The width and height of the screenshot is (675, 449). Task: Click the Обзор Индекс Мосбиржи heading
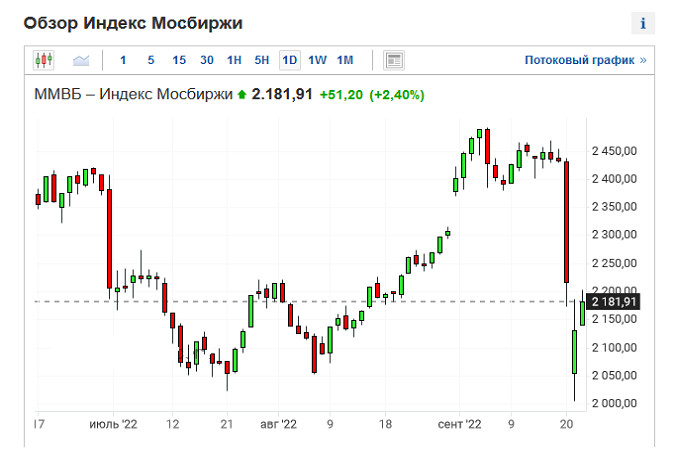tap(133, 23)
